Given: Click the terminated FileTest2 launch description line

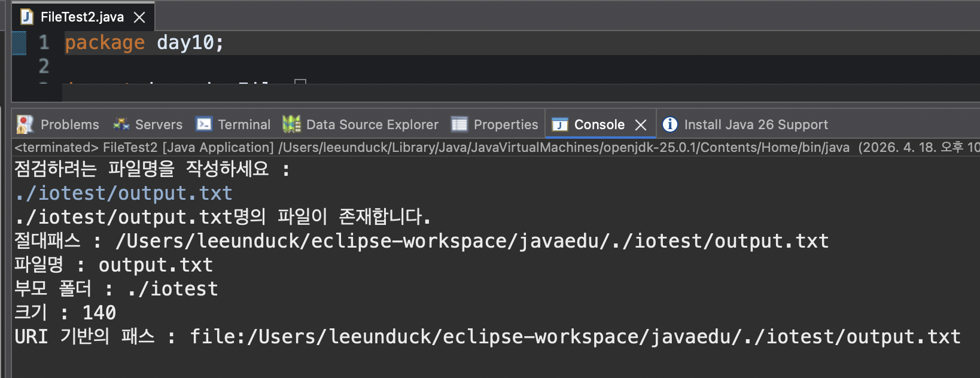Looking at the screenshot, I should click(497, 147).
